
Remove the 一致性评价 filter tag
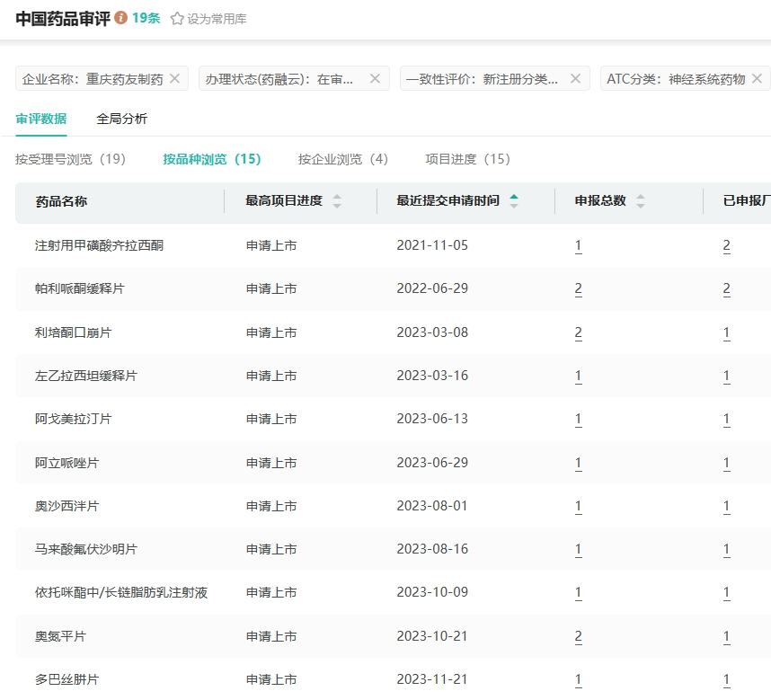tap(576, 79)
